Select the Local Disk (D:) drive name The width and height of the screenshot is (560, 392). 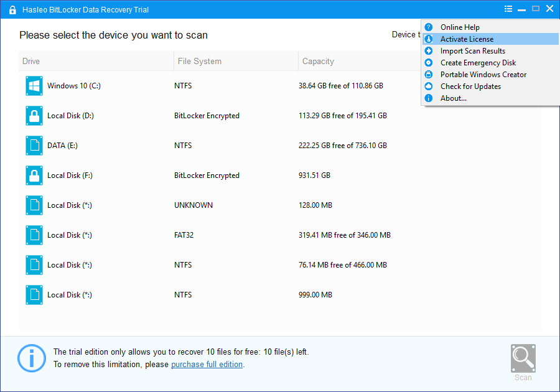pos(70,116)
